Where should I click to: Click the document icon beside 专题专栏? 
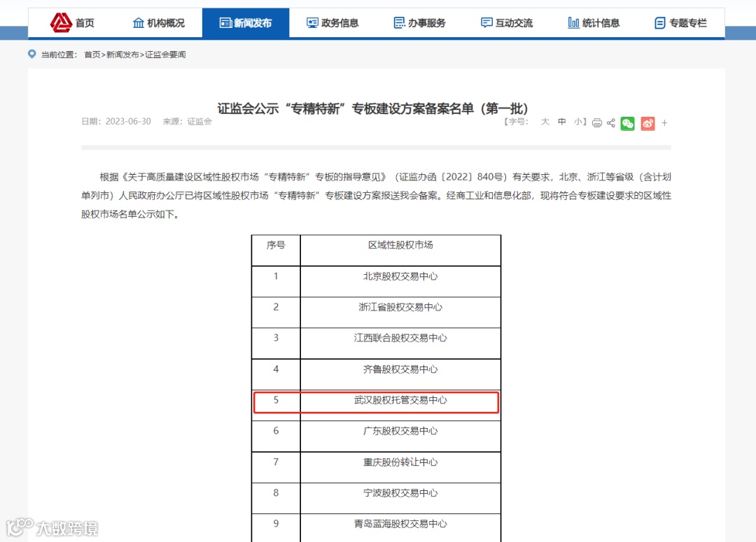(660, 22)
